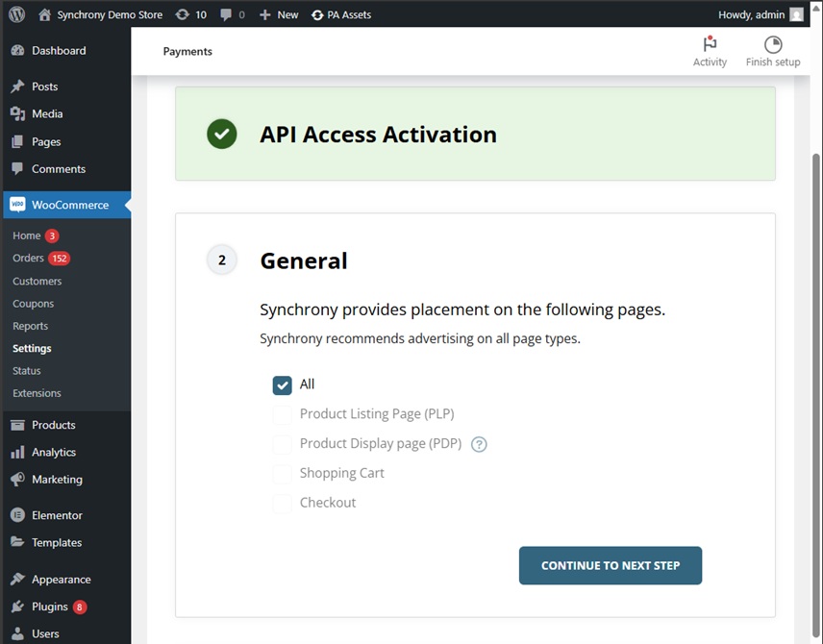The width and height of the screenshot is (823, 644).
Task: Expand the API Access Activation section
Action: [x=378, y=135]
